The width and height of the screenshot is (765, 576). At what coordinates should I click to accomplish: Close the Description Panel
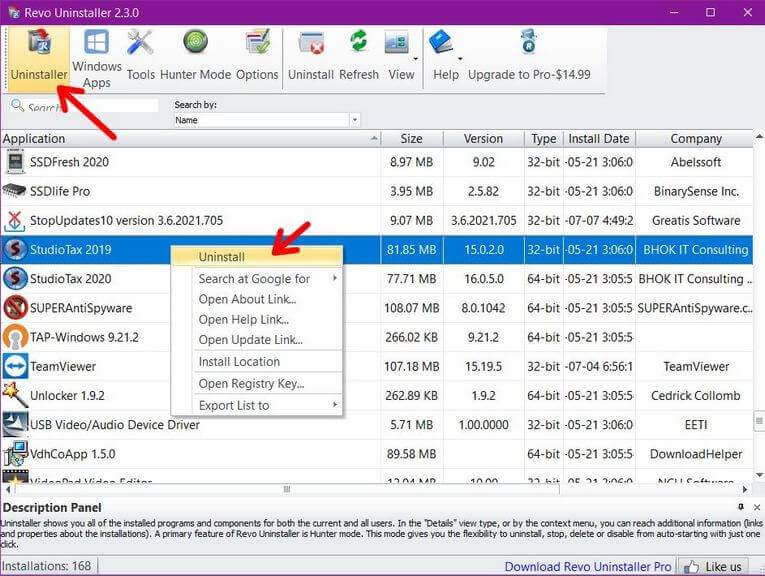pyautogui.click(x=757, y=507)
